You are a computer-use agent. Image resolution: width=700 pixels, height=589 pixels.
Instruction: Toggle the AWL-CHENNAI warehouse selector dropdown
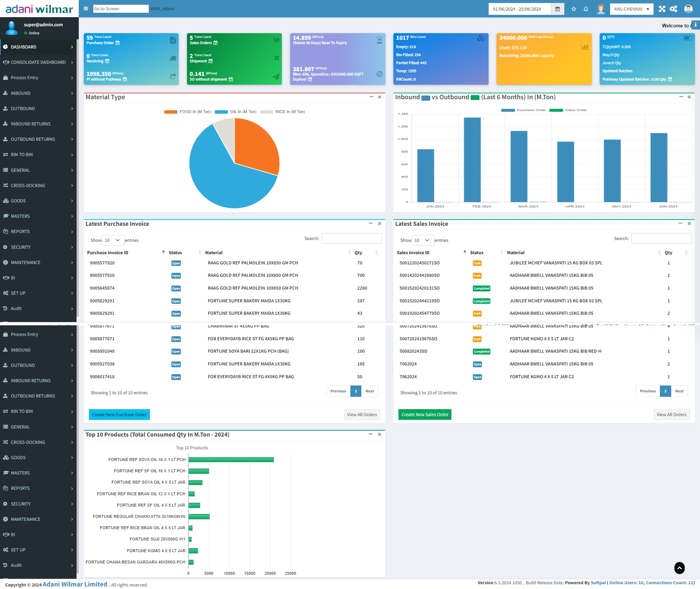pos(633,8)
